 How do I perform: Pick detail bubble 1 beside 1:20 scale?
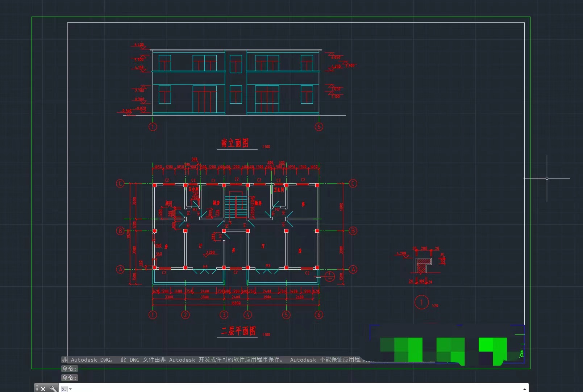pyautogui.click(x=421, y=302)
